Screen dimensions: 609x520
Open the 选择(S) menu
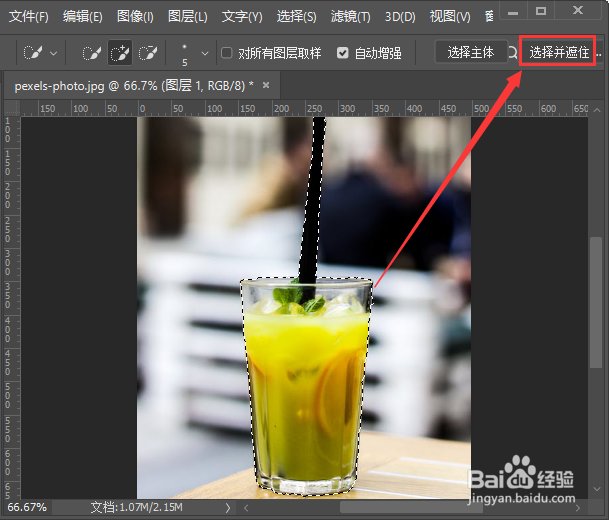[x=296, y=17]
